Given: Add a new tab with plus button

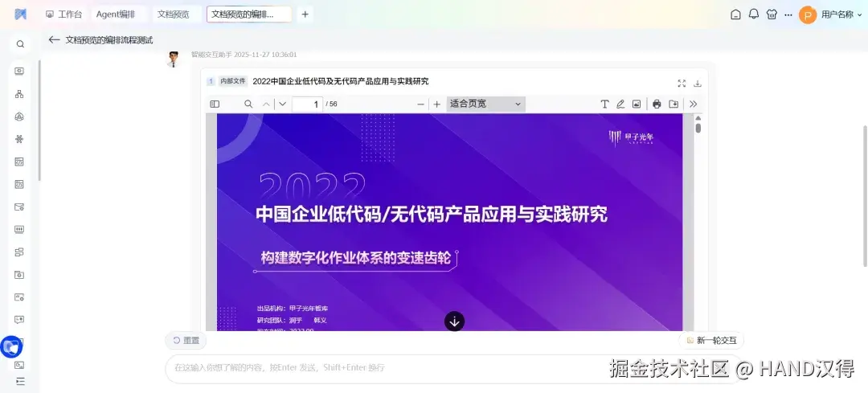Looking at the screenshot, I should tap(305, 14).
